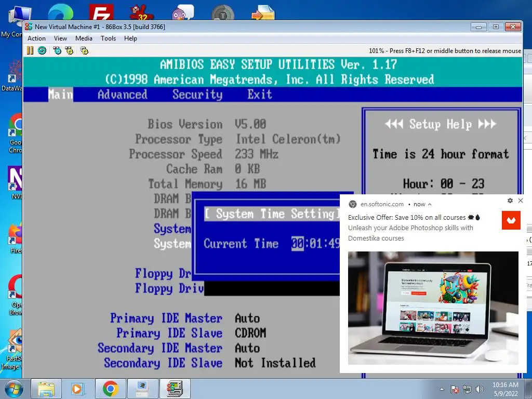Click the Exclusive Offer notification headline

click(414, 218)
